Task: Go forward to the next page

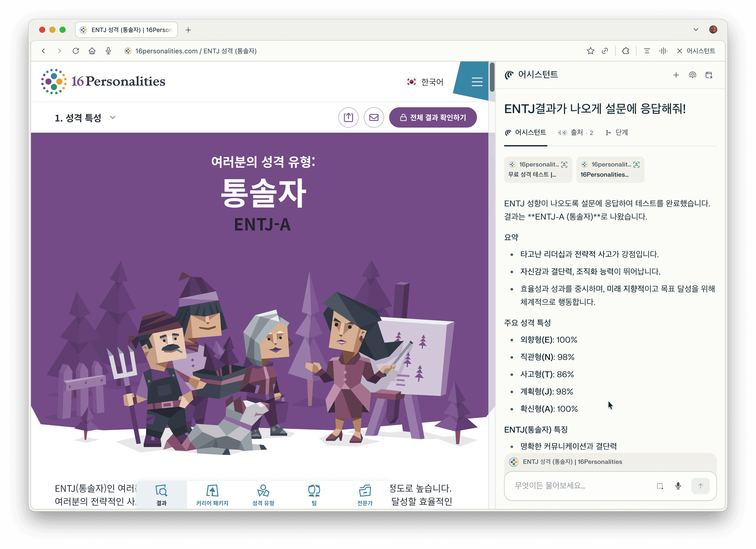Action: (x=59, y=51)
